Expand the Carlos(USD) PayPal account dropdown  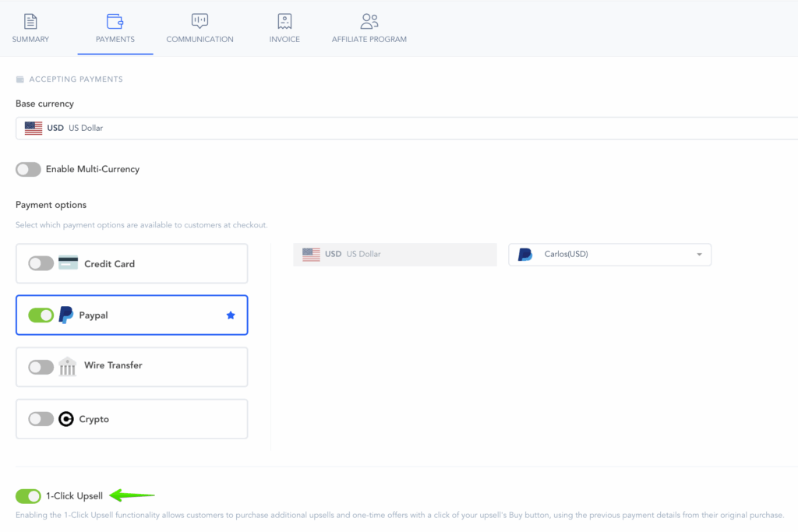(609, 255)
